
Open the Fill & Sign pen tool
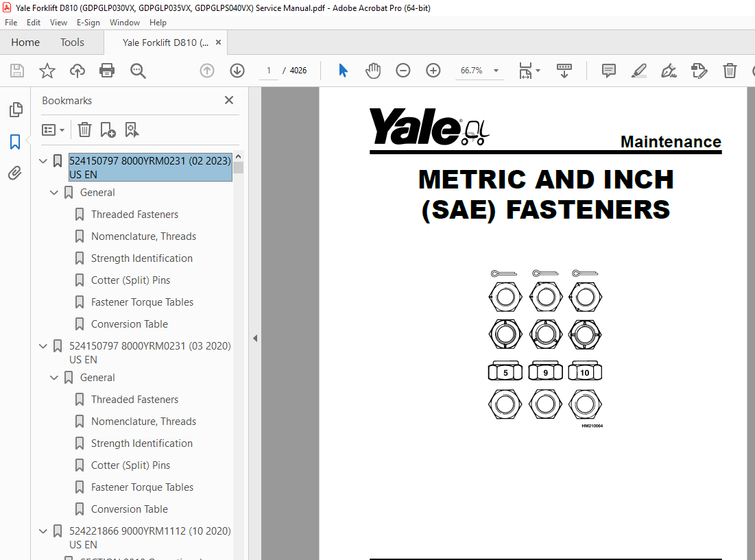(x=669, y=71)
